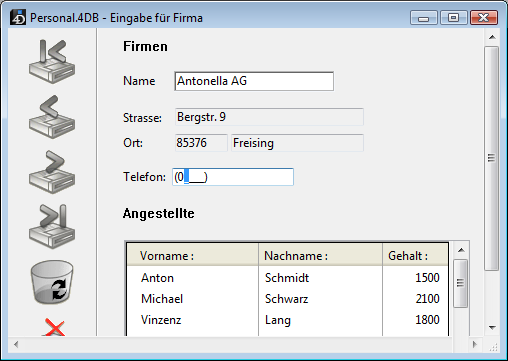508x361 pixels.
Task: Select the employee row Anton Schmidt
Action: [288, 278]
